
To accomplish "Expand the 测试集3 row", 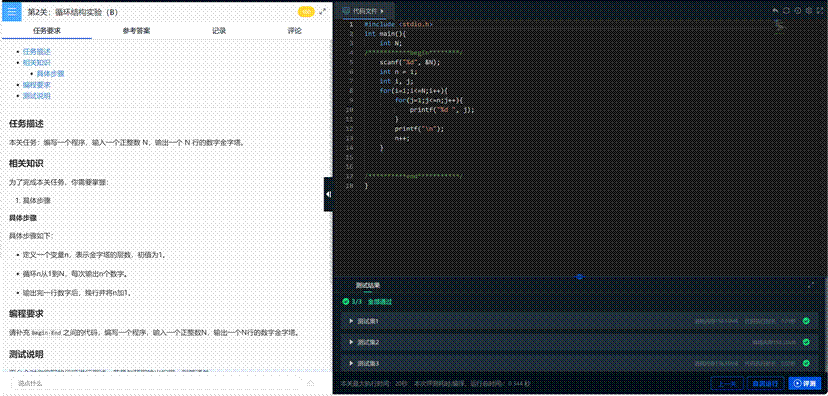I will pos(579,363).
